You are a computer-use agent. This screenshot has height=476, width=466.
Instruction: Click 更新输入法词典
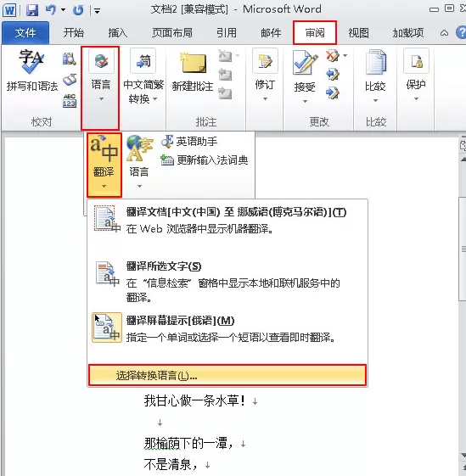(205, 160)
